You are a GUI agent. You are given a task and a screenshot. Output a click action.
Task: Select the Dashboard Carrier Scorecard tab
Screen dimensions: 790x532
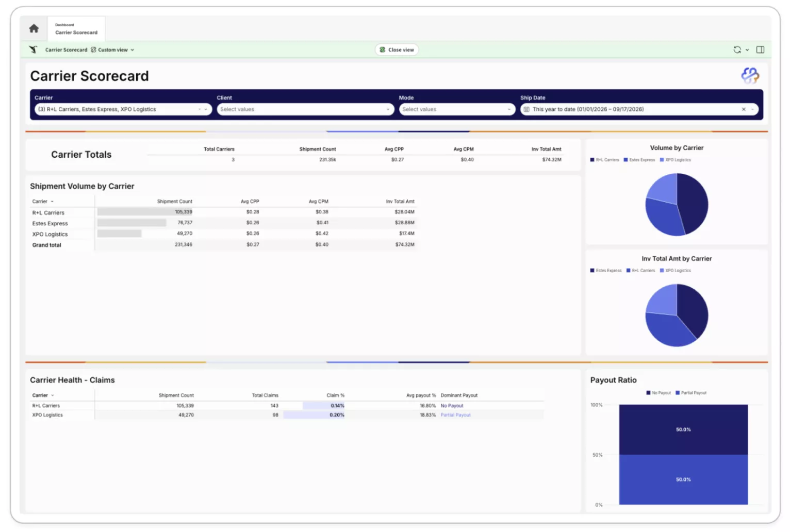[76, 29]
